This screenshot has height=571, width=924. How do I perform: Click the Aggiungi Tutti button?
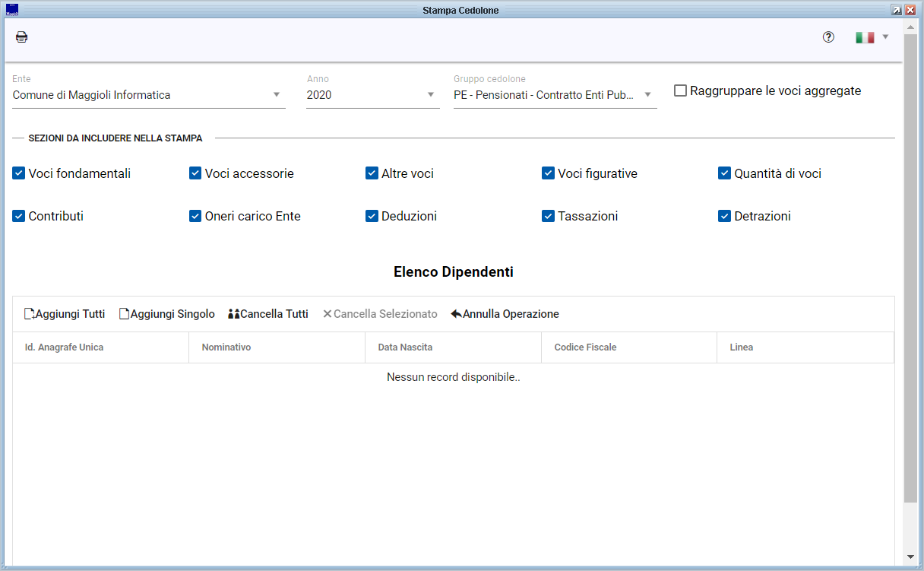pos(65,314)
